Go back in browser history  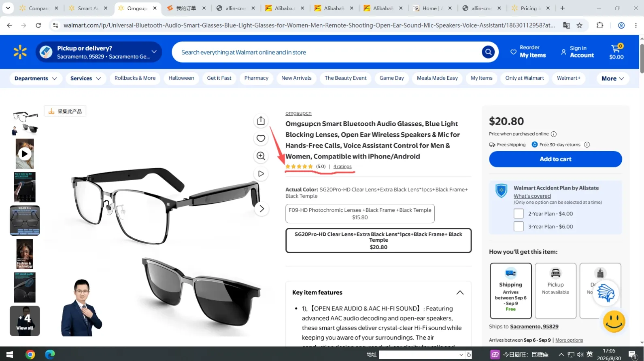point(9,25)
